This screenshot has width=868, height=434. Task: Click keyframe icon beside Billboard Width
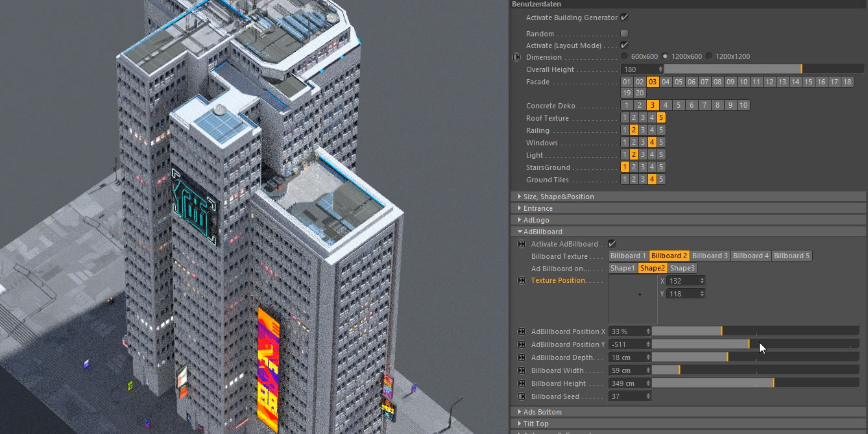522,370
